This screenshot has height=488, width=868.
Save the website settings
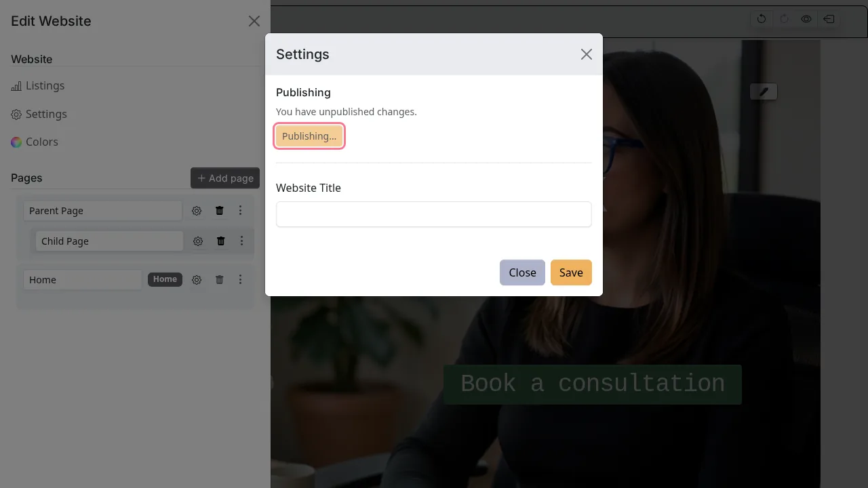571,272
